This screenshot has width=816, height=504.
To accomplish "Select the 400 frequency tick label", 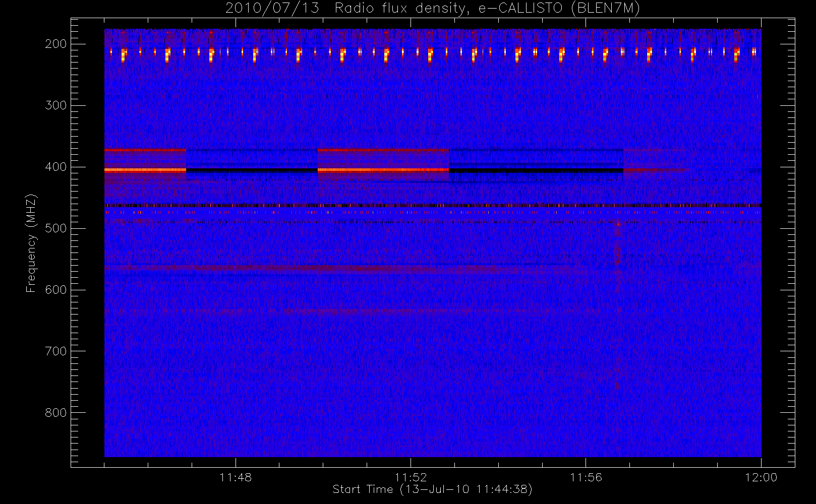I will 55,167.
